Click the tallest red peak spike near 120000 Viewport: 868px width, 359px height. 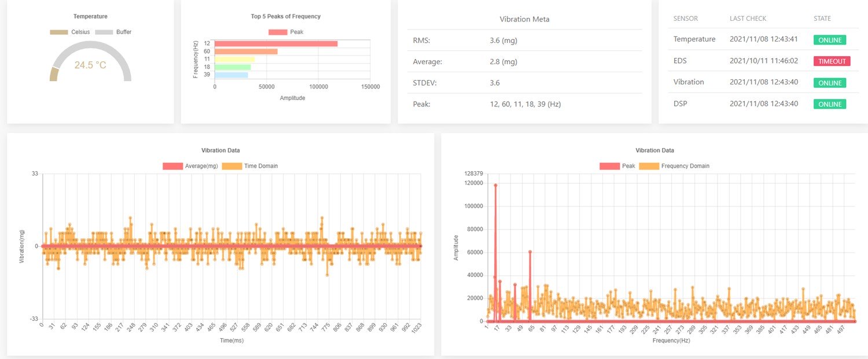click(x=495, y=185)
